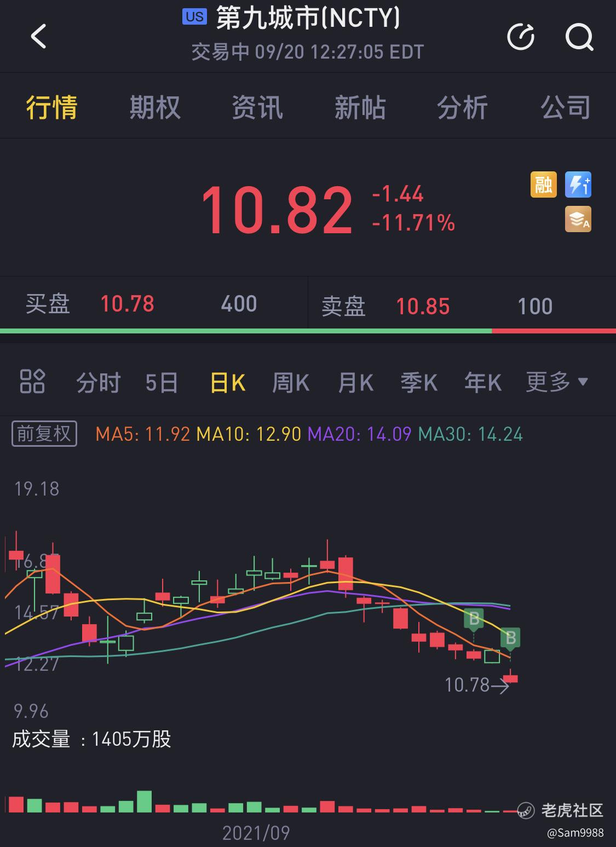
Task: Switch to the 期权 tab
Action: [155, 107]
